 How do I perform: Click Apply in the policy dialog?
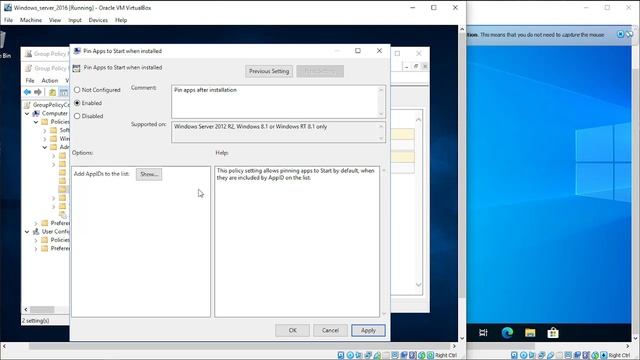pyautogui.click(x=368, y=330)
